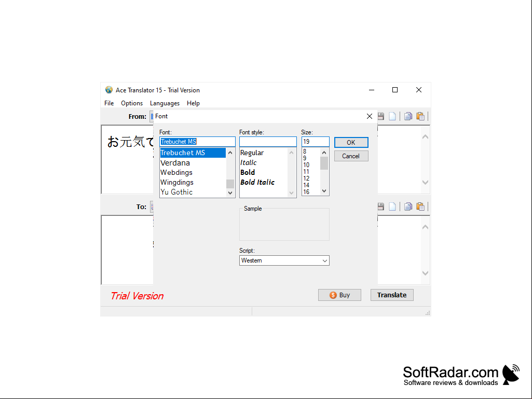Image resolution: width=532 pixels, height=399 pixels.
Task: Click the font list scrollbar thumb
Action: coord(230,184)
